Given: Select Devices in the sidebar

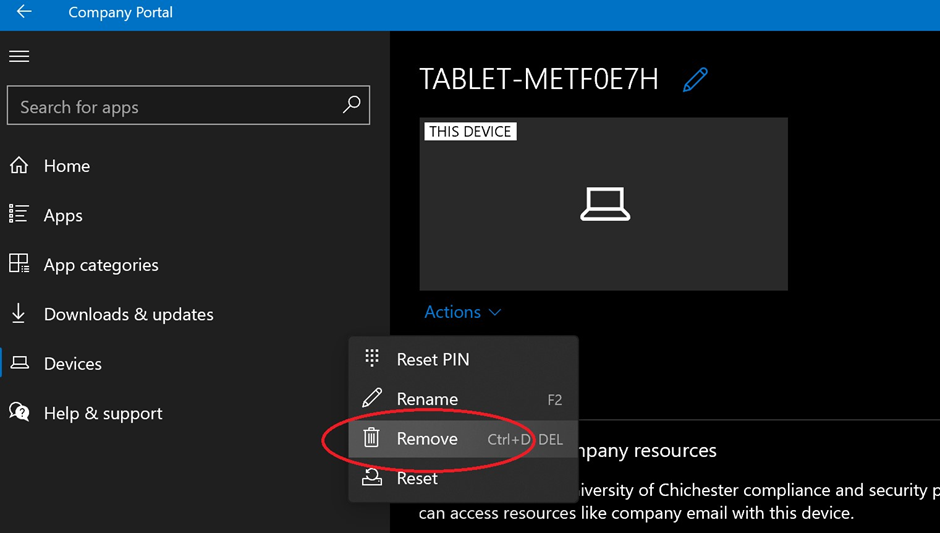Looking at the screenshot, I should tap(195, 363).
